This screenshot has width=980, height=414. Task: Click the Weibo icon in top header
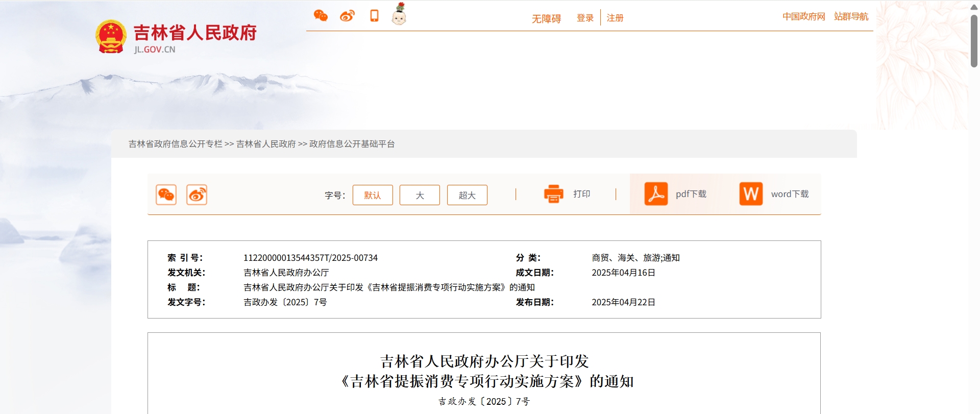point(347,16)
